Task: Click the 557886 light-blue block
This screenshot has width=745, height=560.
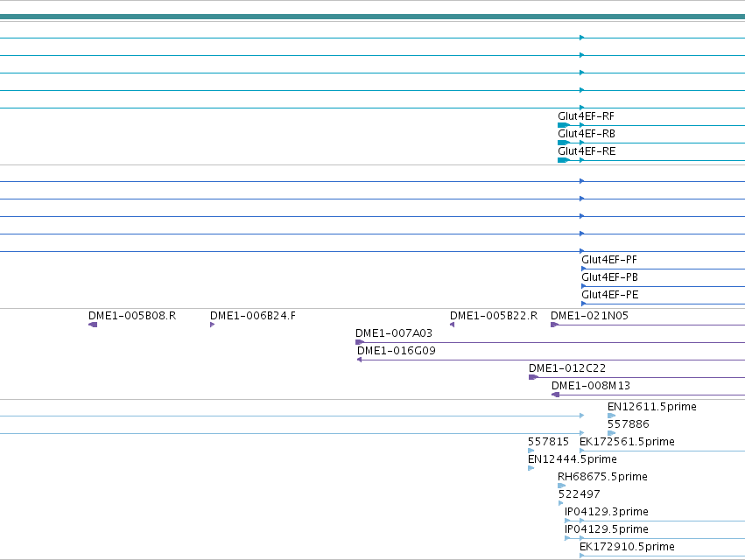Action: [x=611, y=433]
